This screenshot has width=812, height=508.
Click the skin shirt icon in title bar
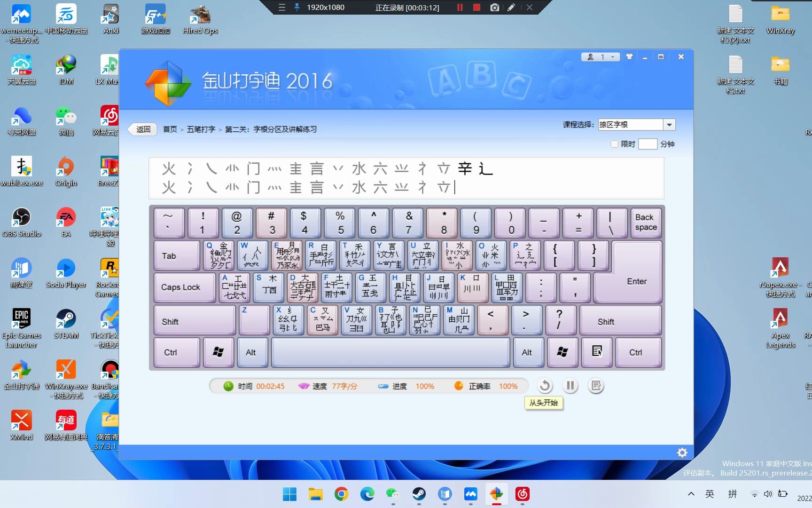click(629, 57)
